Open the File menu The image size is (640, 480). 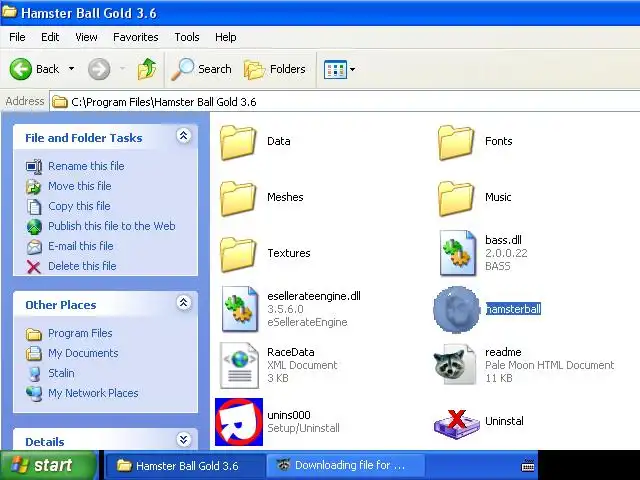(17, 37)
